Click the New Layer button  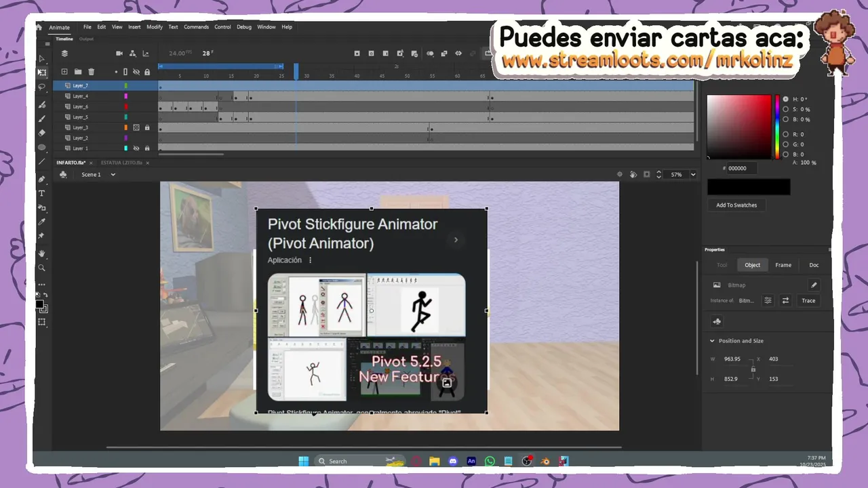coord(64,71)
